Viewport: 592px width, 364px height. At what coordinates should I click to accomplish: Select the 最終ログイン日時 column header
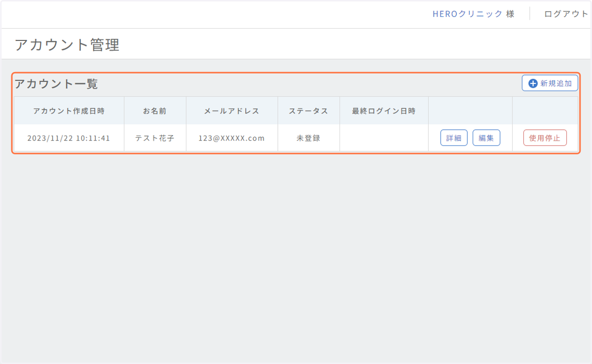384,110
